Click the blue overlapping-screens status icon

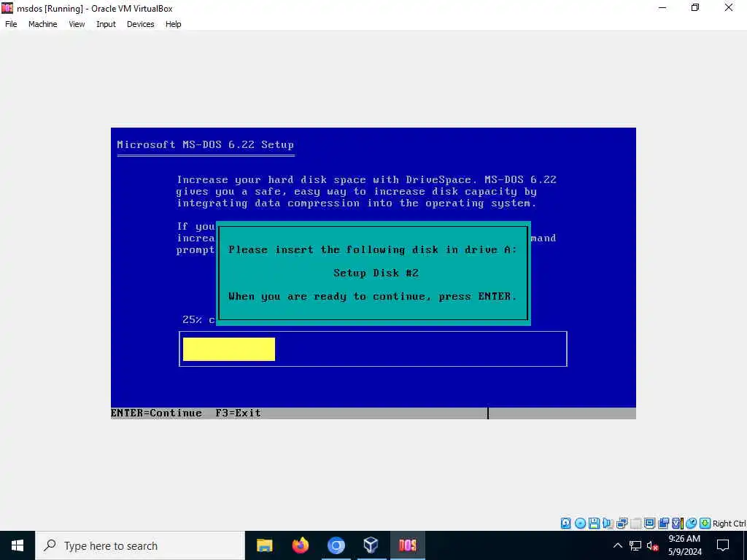(663, 524)
